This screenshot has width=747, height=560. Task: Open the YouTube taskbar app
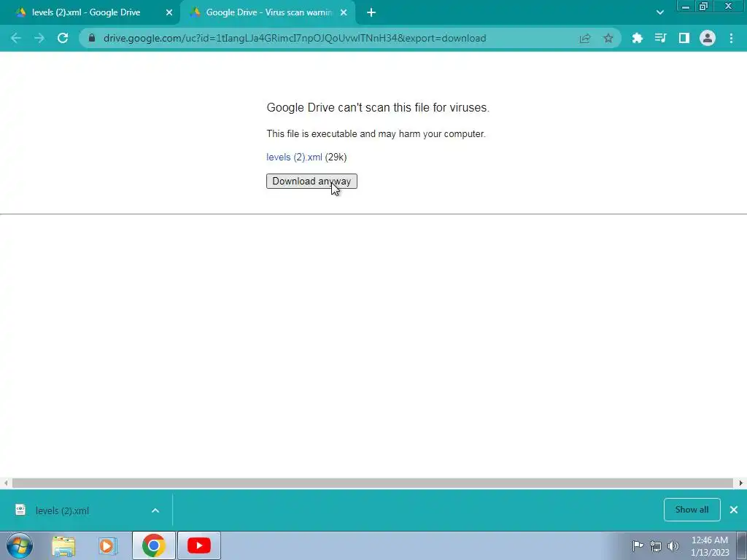tap(199, 545)
